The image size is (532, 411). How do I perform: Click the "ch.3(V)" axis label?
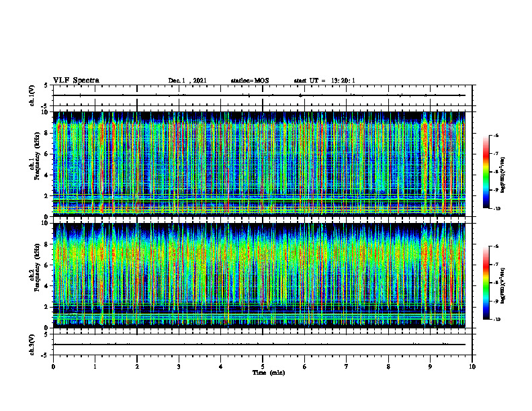tap(32, 345)
